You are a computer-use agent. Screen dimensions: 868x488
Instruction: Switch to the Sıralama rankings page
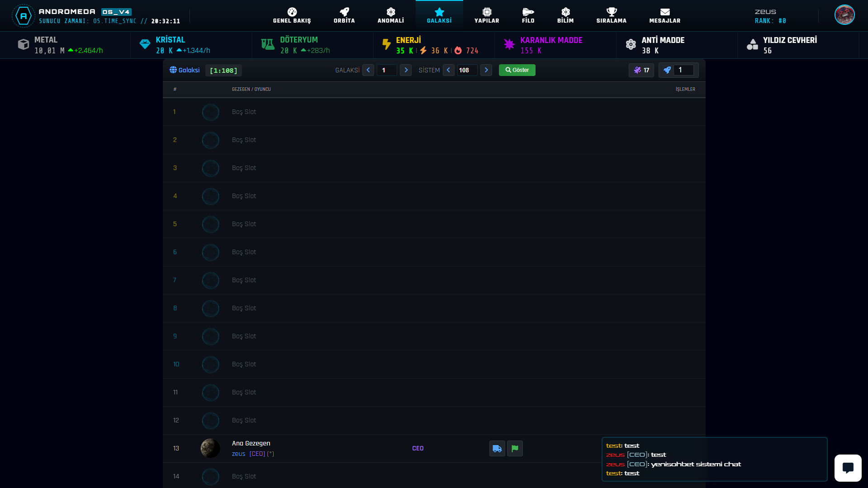tap(611, 15)
